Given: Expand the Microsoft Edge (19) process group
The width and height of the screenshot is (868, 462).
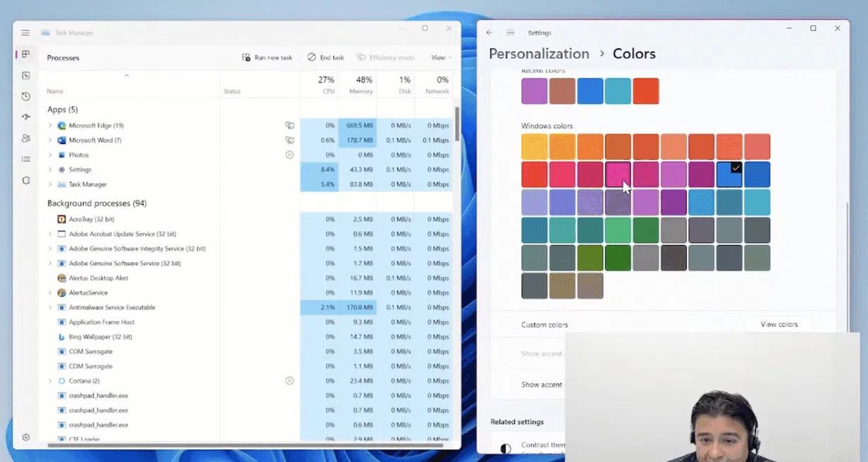Looking at the screenshot, I should (x=50, y=125).
